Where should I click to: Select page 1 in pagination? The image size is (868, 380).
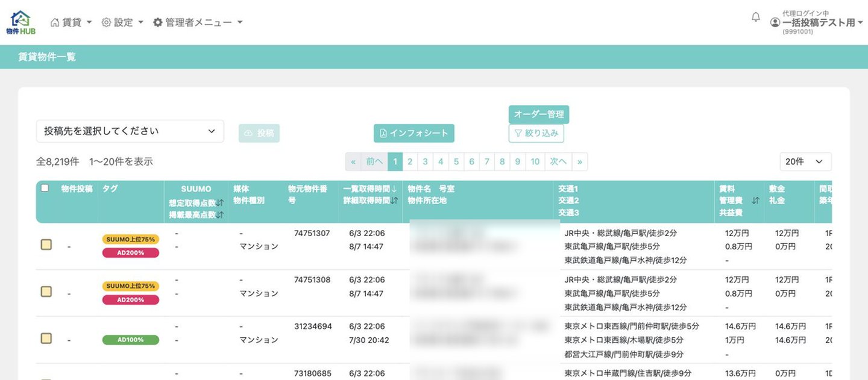click(395, 161)
